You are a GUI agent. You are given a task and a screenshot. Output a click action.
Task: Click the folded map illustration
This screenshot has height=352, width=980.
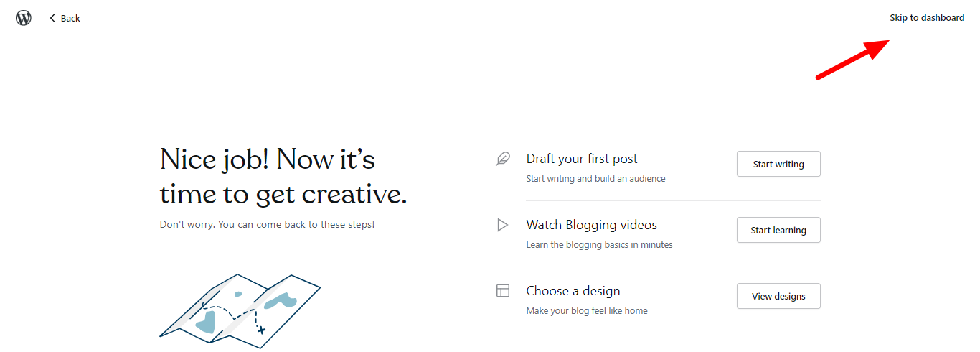pos(240,310)
